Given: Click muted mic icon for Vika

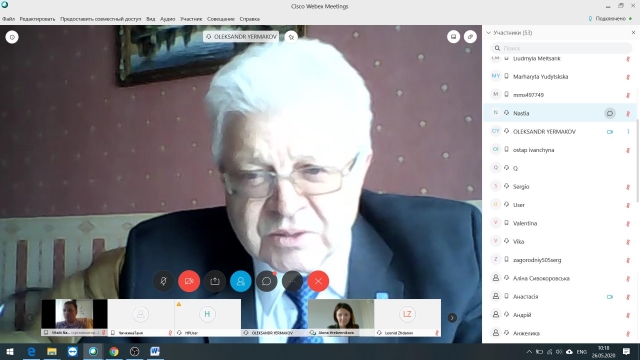Looking at the screenshot, I should tap(628, 242).
